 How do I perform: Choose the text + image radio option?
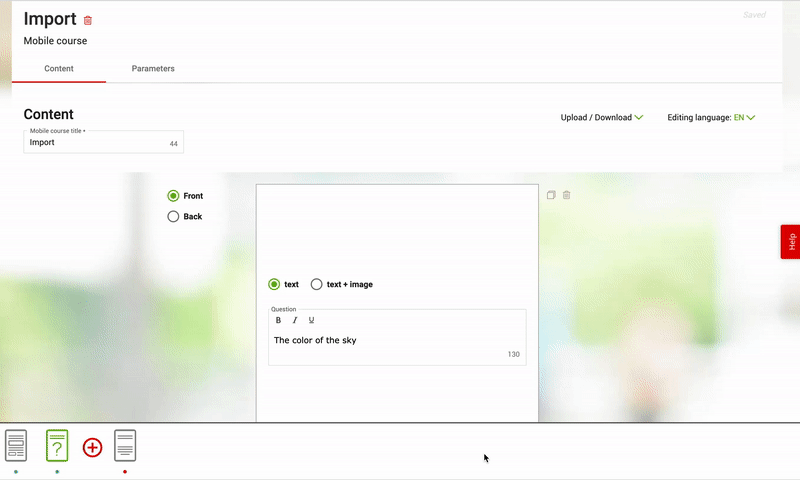[316, 284]
